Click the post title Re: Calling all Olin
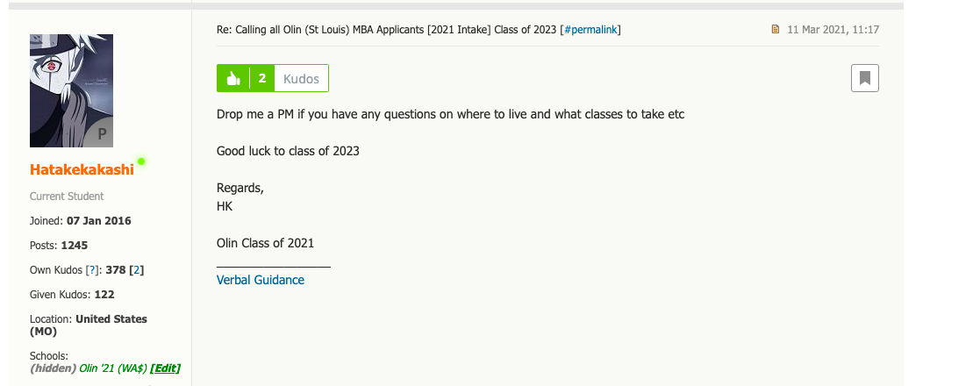Image resolution: width=980 pixels, height=386 pixels. [387, 30]
